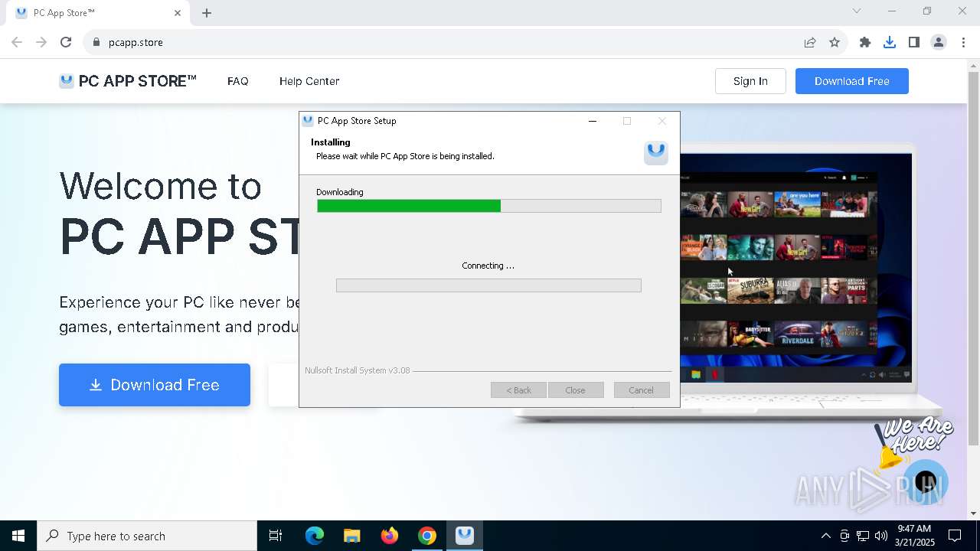The width and height of the screenshot is (980, 551).
Task: Click the empty Connecting progress bar
Action: click(488, 285)
